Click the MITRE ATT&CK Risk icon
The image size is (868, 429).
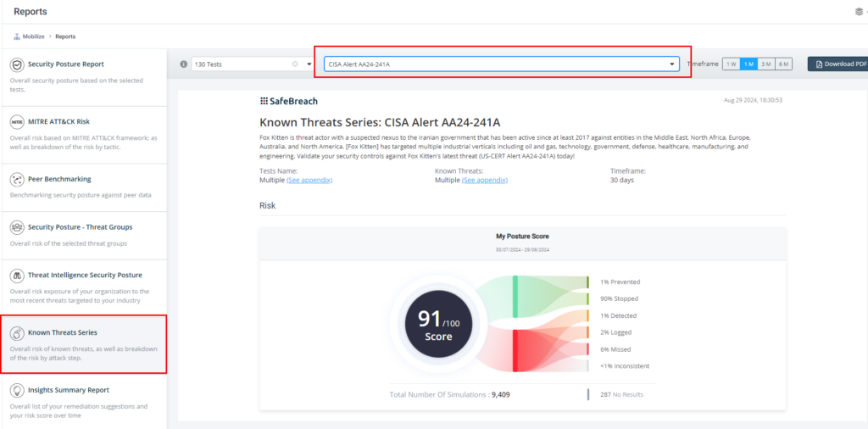pos(17,122)
